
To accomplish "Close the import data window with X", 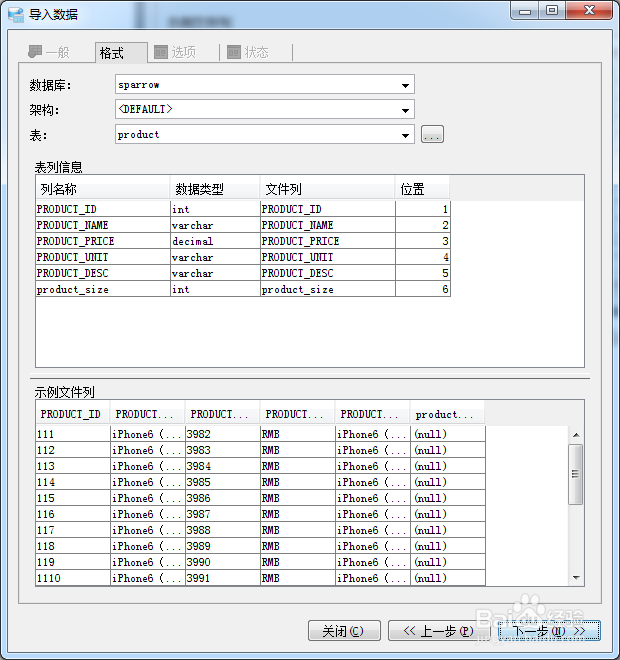I will coord(589,11).
